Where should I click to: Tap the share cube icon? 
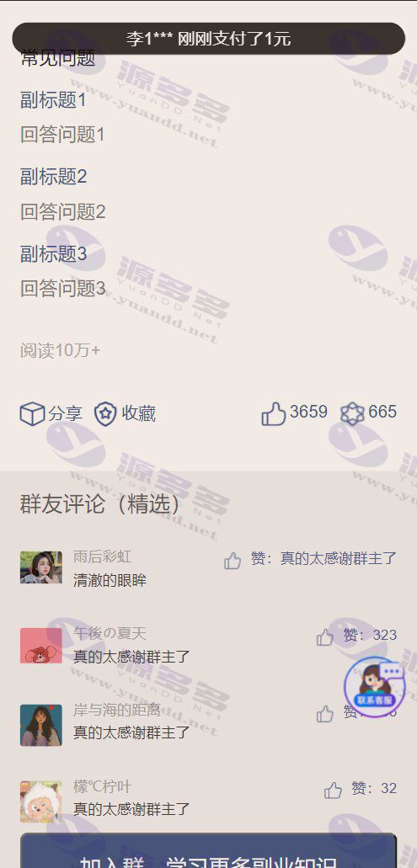(x=32, y=413)
